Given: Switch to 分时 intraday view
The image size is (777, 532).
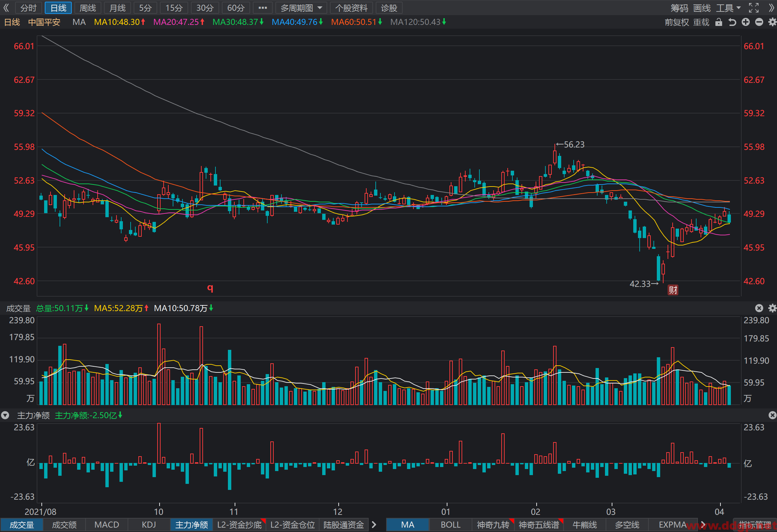Looking at the screenshot, I should (x=28, y=8).
